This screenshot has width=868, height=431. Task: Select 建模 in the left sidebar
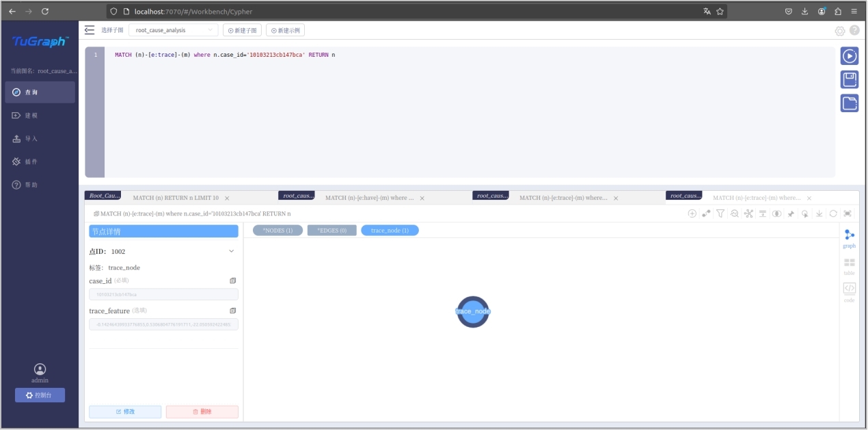tap(31, 116)
